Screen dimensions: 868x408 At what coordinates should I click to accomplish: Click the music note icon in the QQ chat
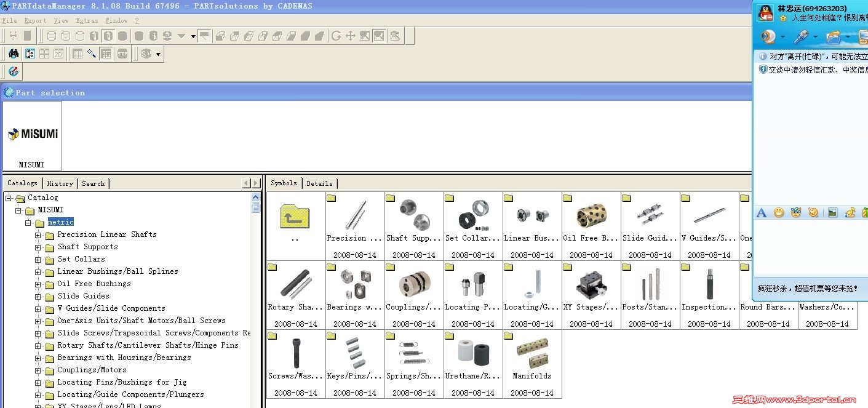click(850, 213)
